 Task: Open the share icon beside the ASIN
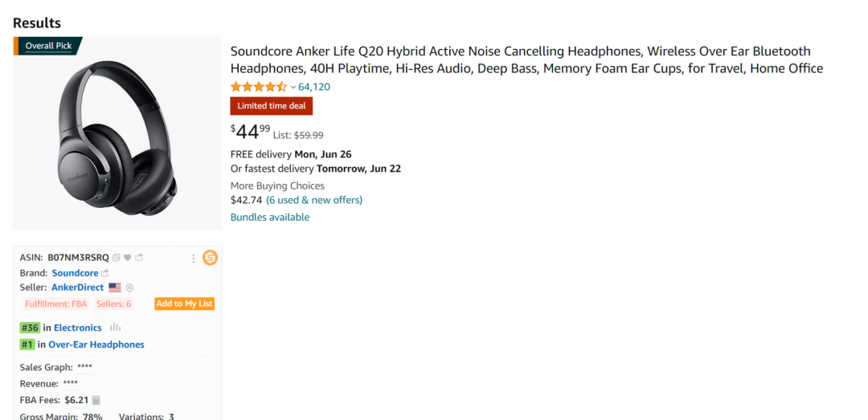139,257
